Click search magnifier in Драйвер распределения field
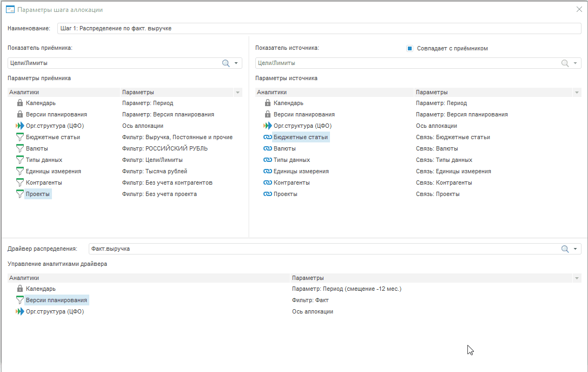This screenshot has height=372, width=588. click(x=565, y=249)
